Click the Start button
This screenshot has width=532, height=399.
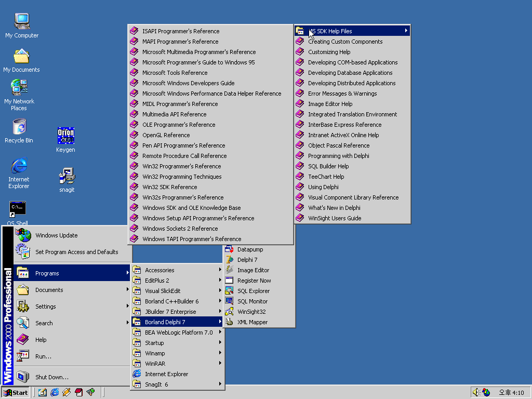click(16, 392)
